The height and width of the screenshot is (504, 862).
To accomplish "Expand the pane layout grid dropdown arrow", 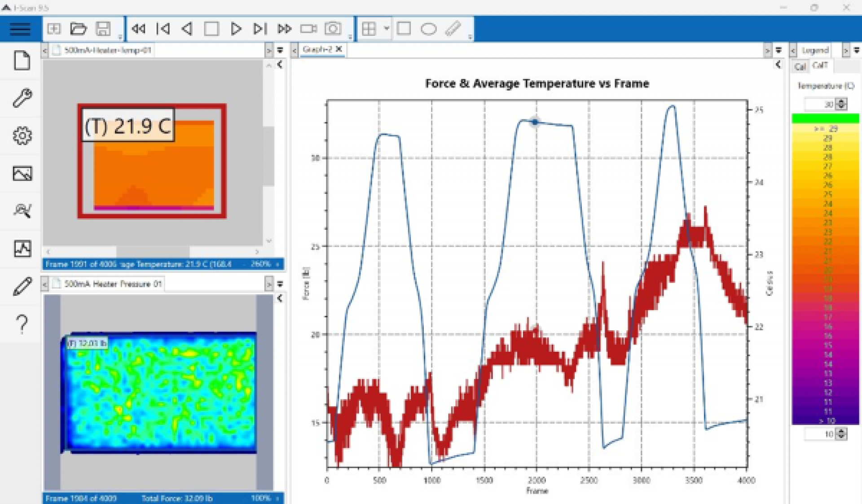I will [387, 29].
